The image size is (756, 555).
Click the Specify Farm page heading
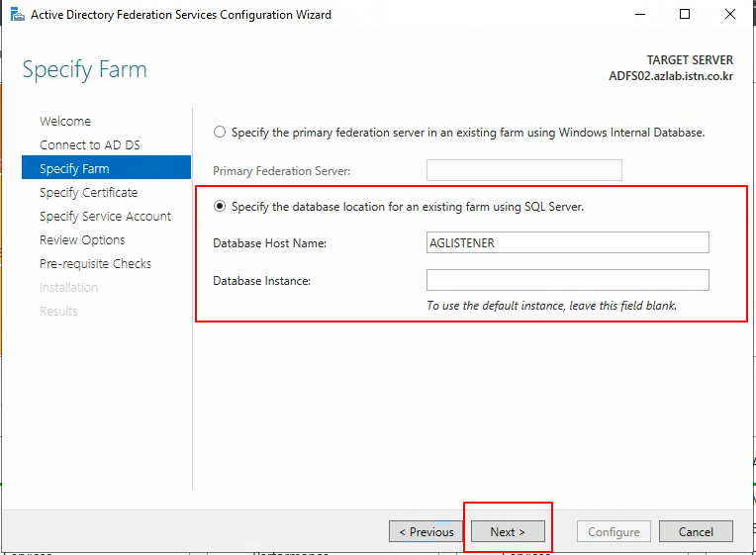point(84,70)
